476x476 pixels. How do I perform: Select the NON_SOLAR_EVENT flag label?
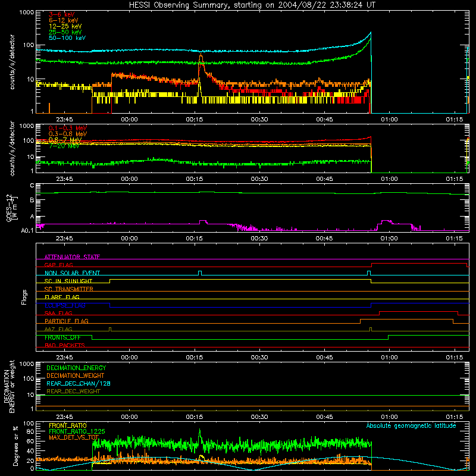[72, 273]
